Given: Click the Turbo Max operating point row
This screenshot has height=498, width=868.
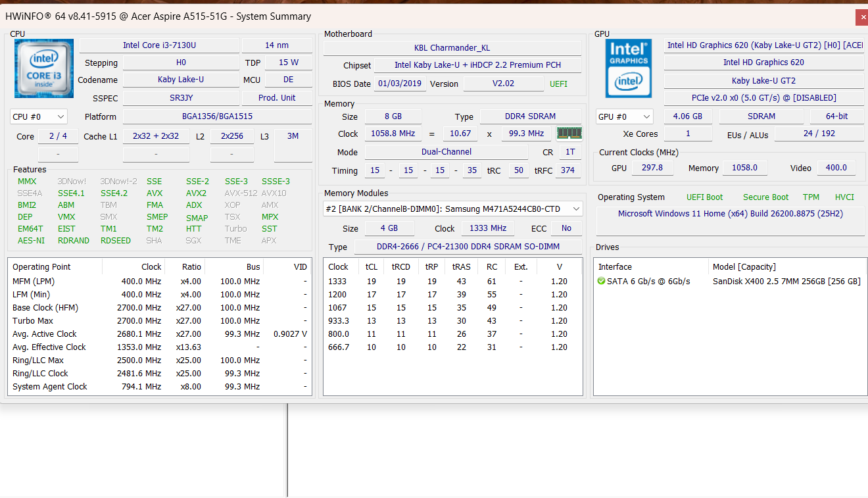Looking at the screenshot, I should tap(160, 321).
